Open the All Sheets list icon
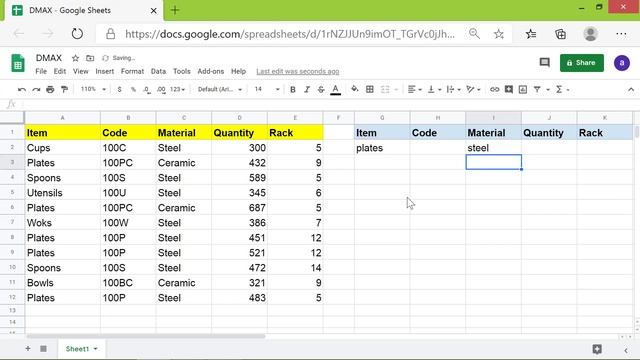This screenshot has height=360, width=640. 43,349
